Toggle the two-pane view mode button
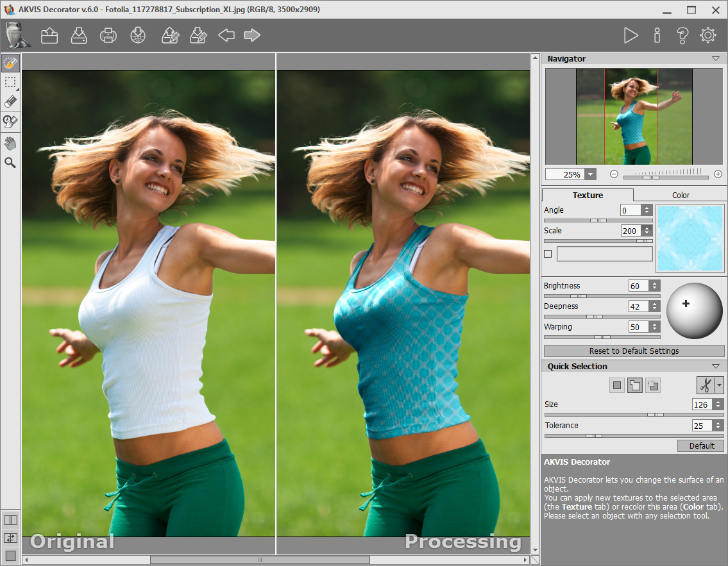Screen dimensions: 728x566 (10, 520)
